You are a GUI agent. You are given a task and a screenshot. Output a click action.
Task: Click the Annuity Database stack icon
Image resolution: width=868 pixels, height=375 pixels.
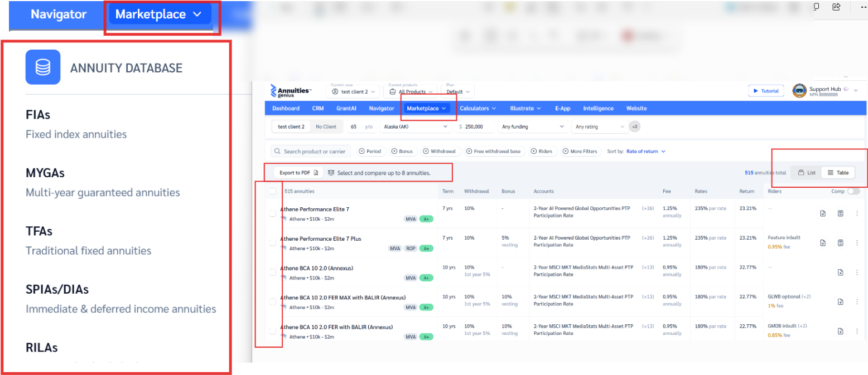[43, 67]
